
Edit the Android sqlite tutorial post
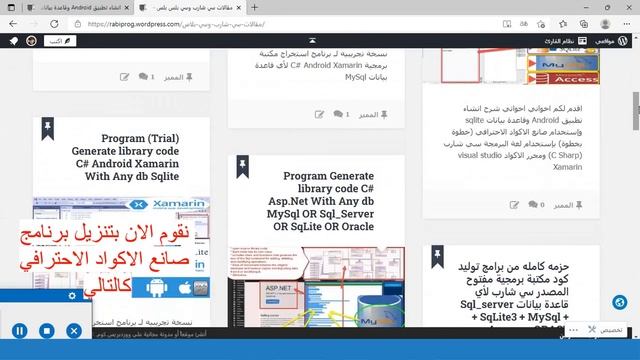click(x=514, y=205)
